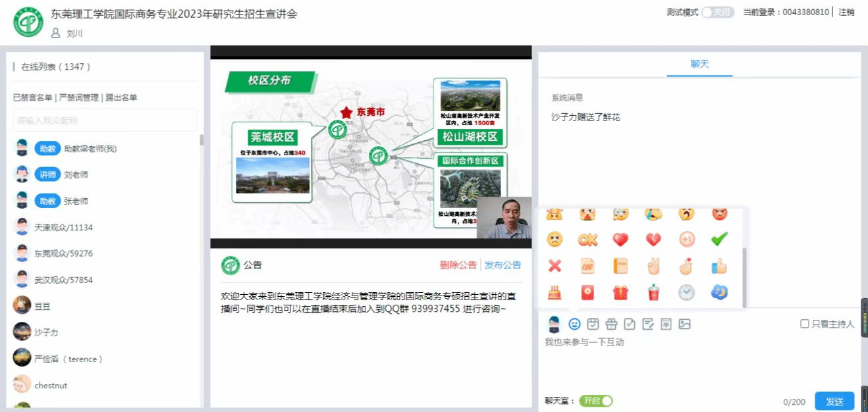Viewport: 868px width, 412px height.
Task: Open the emoji picker smiley icon
Action: (x=574, y=324)
